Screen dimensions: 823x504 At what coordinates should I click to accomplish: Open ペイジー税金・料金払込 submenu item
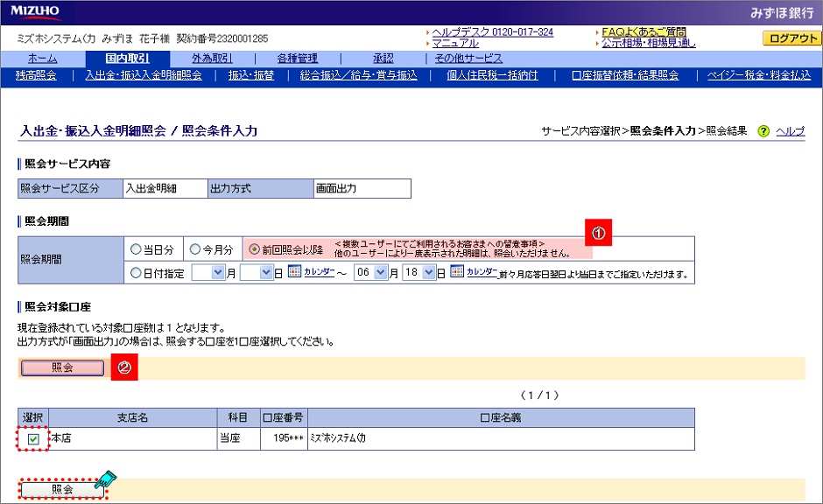[758, 75]
